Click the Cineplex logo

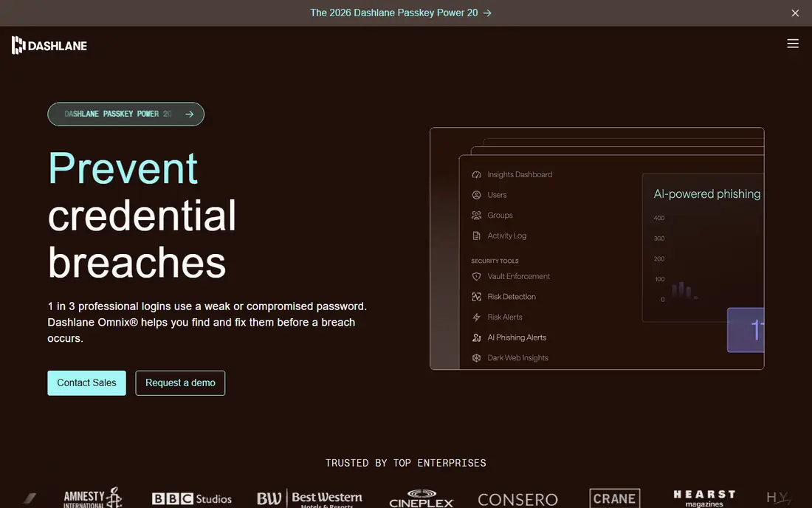tap(421, 498)
